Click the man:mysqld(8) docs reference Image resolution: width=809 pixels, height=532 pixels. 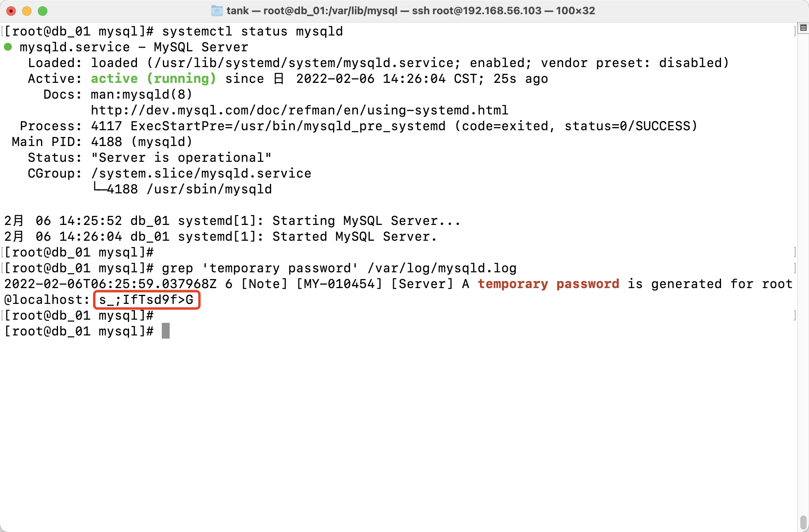[142, 95]
